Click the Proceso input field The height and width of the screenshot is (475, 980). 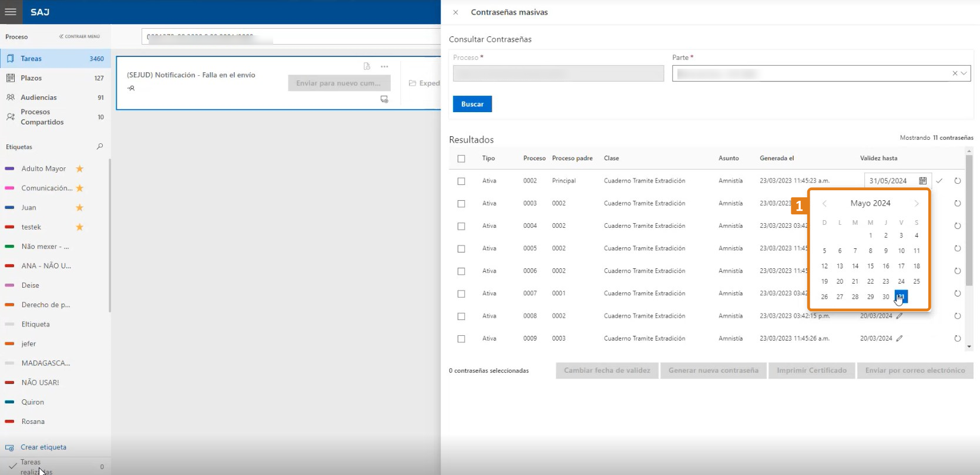pyautogui.click(x=558, y=73)
